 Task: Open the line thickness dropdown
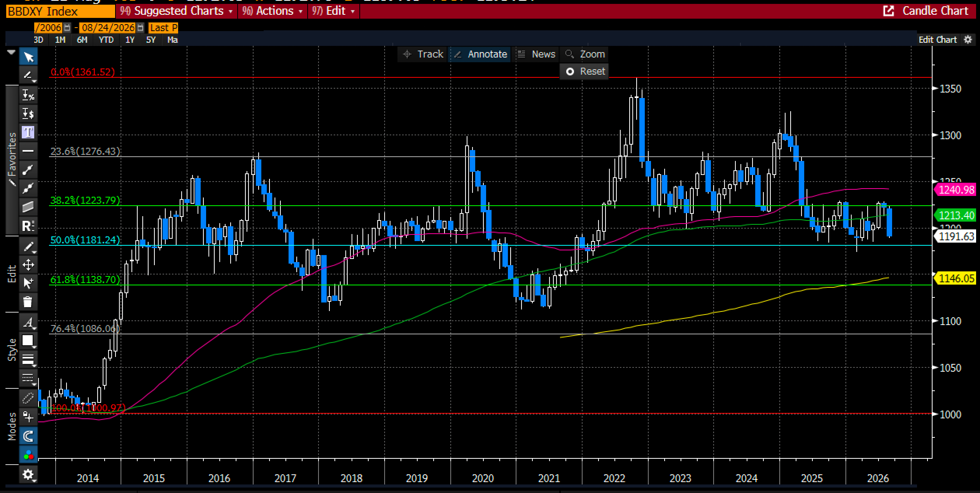28,359
